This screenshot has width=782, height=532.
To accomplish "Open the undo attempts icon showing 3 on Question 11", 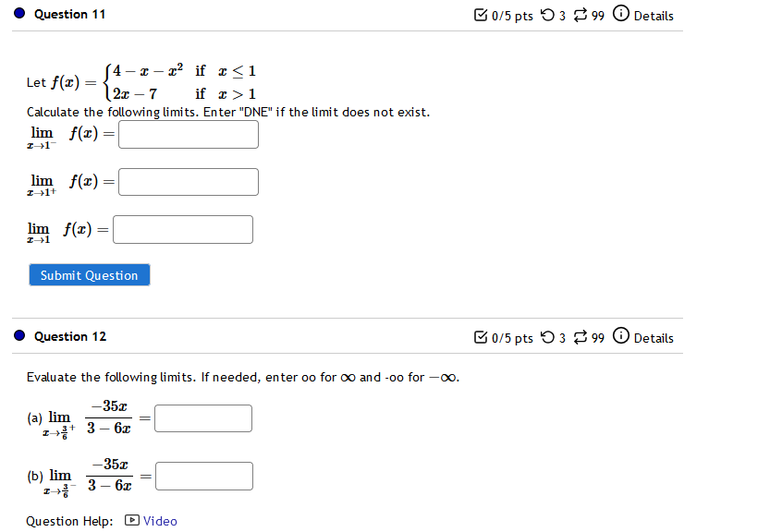I will 549,15.
